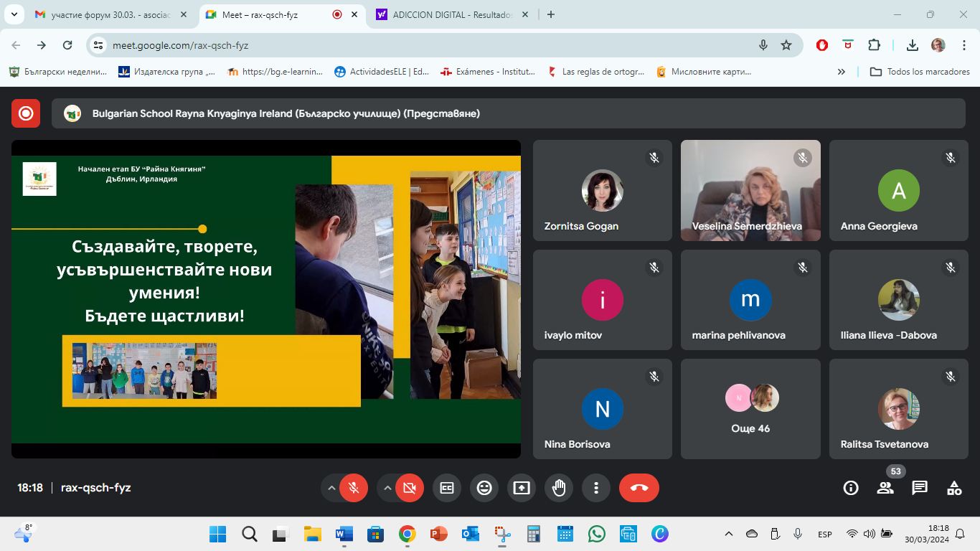Click the red recording indicator icon
This screenshot has width=980, height=551.
pyautogui.click(x=26, y=113)
